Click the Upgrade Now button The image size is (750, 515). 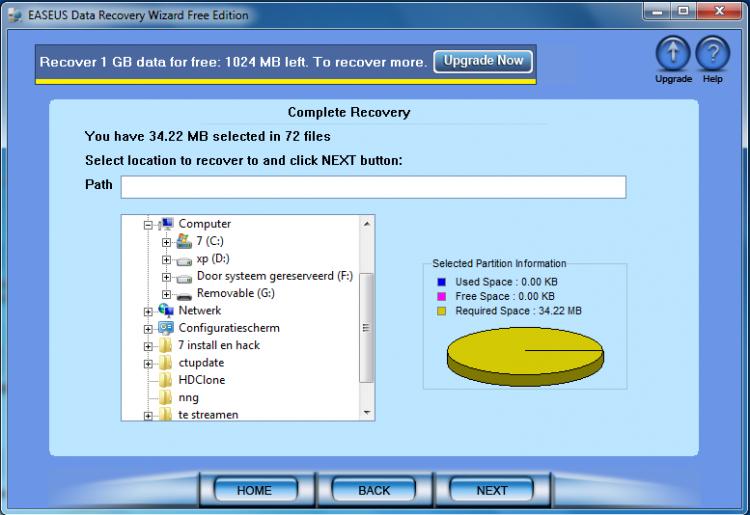[x=483, y=61]
